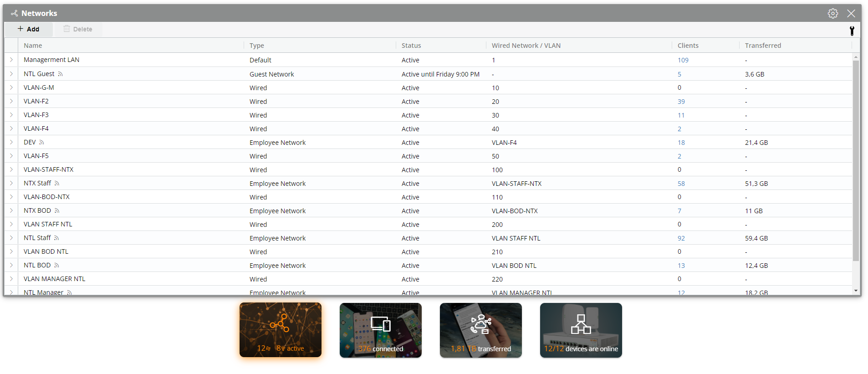This screenshot has height=374, width=868.
Task: Close the Networks panel
Action: coord(851,13)
